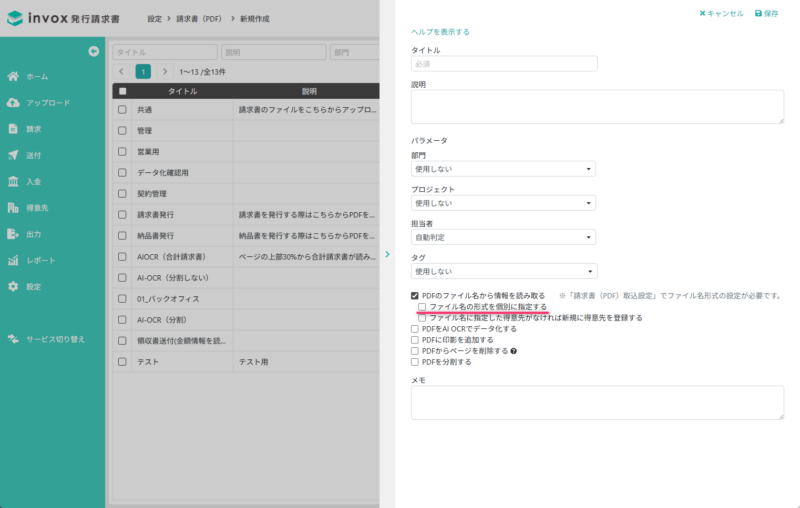800x508 pixels.
Task: Collapse sidebar with the arrow circle icon
Action: (93, 51)
